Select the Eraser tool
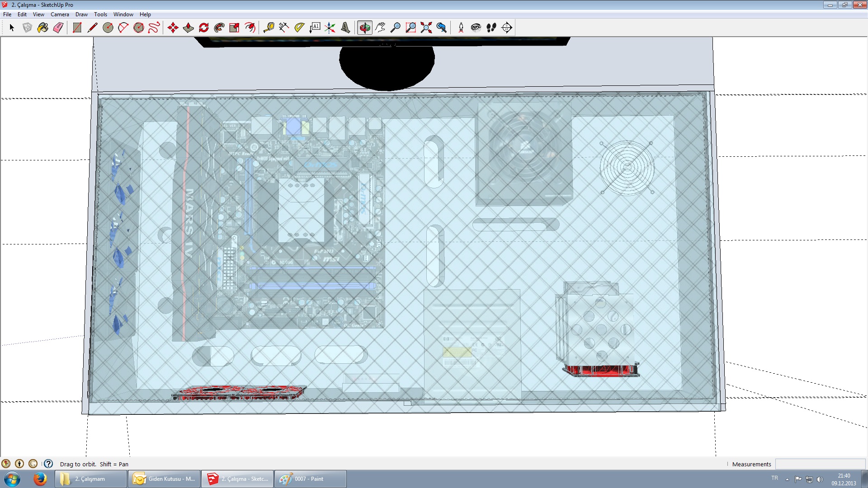 [x=58, y=28]
